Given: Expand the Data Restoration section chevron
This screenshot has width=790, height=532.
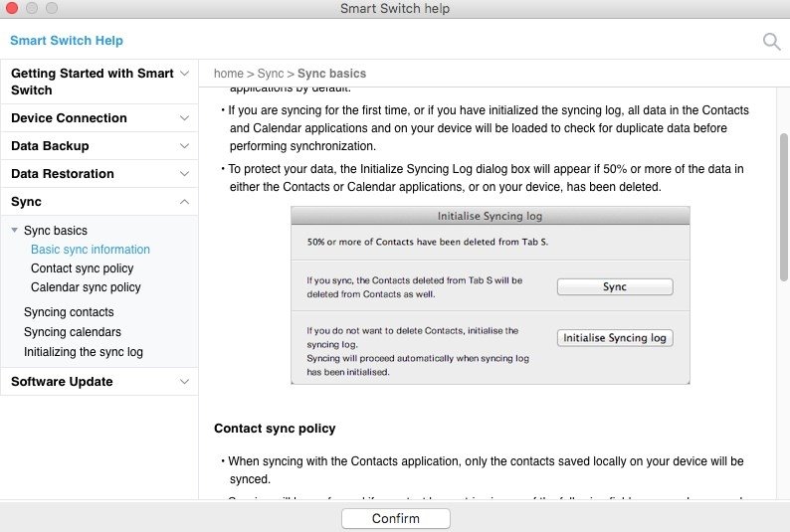Looking at the screenshot, I should [x=184, y=174].
